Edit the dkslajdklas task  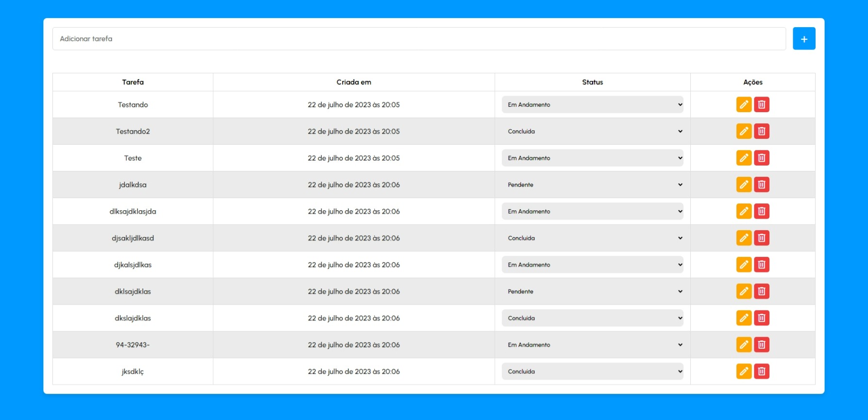pyautogui.click(x=744, y=318)
